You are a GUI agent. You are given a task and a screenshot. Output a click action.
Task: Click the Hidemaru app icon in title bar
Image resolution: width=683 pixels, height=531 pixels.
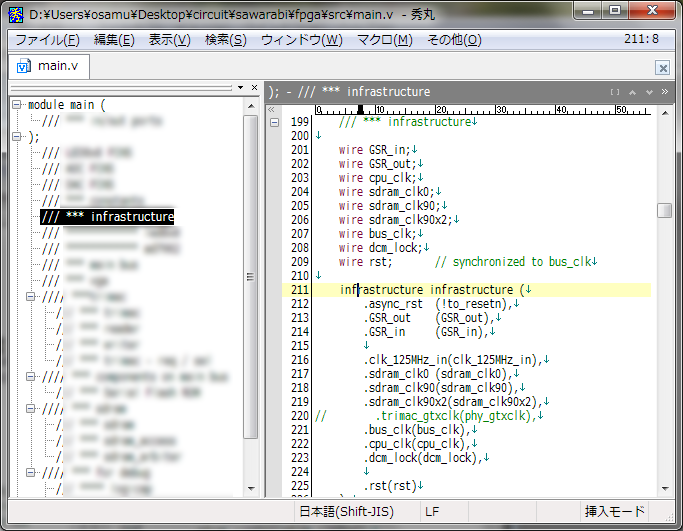(17, 12)
